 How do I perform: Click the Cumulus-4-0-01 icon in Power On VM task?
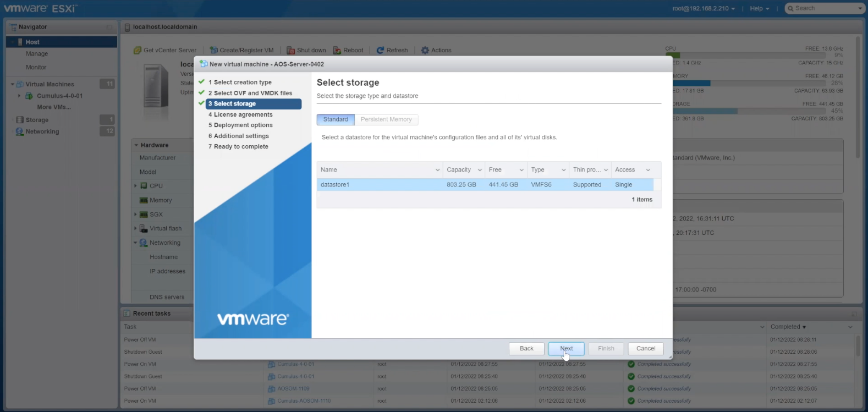272,364
